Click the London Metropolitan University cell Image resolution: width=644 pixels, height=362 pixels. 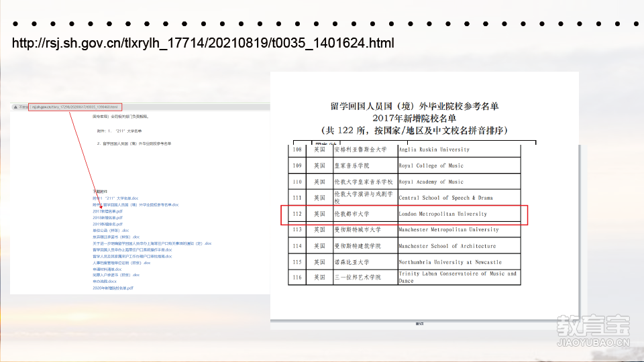click(x=459, y=214)
